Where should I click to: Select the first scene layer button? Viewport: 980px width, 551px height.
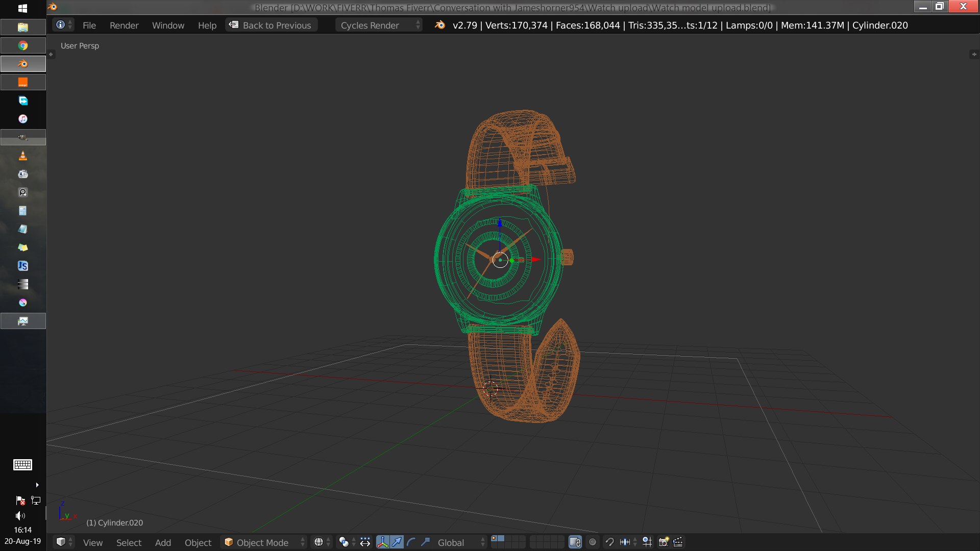(494, 539)
